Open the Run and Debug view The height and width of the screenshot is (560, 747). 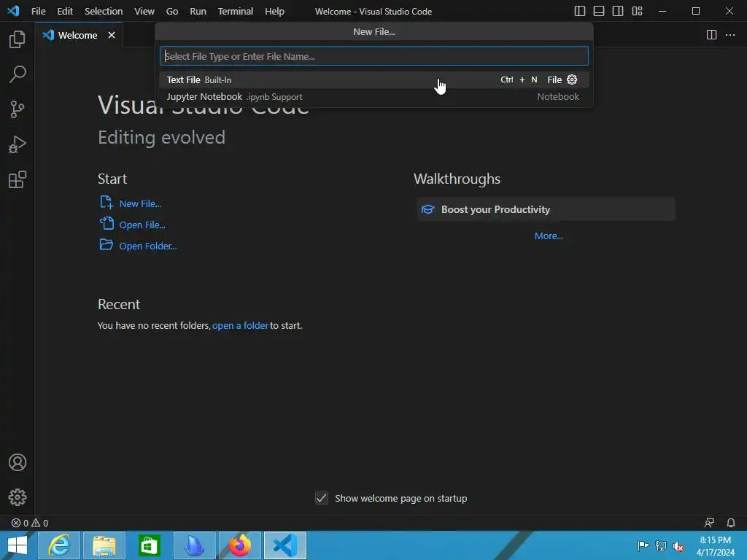coord(18,144)
